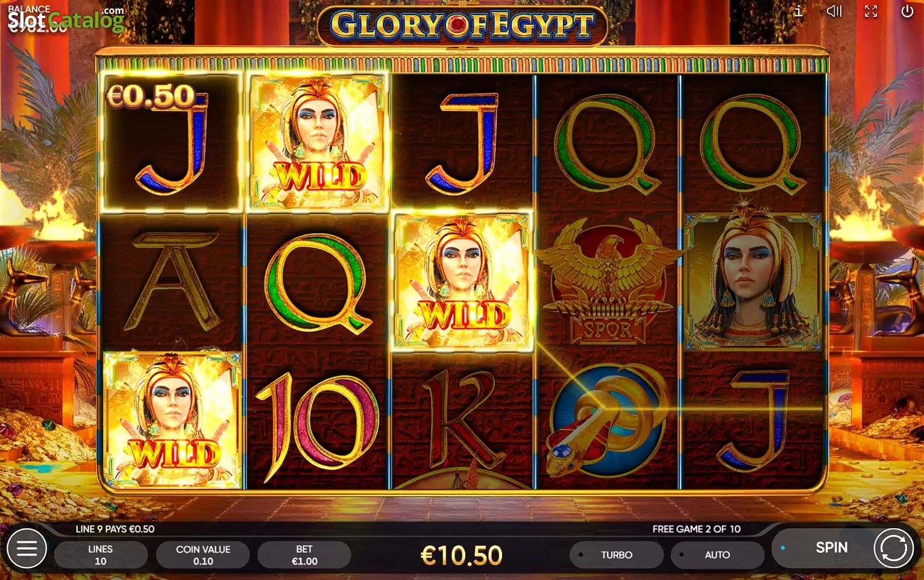Click the €10.50 win amount display

461,555
